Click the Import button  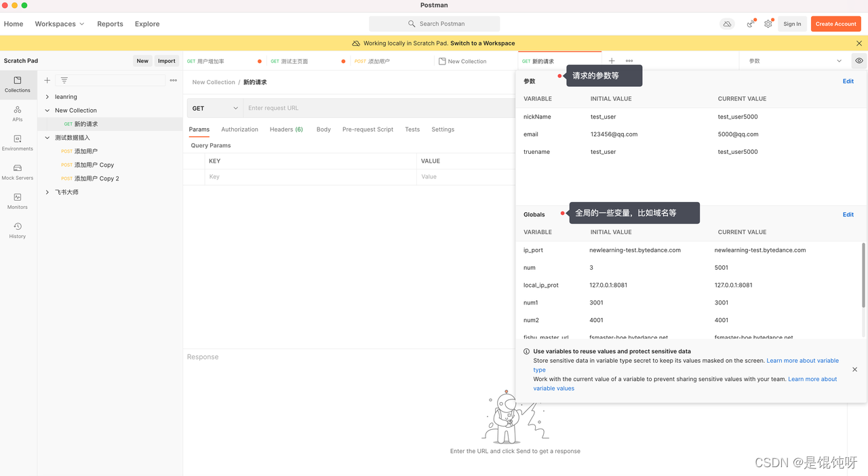tap(167, 61)
